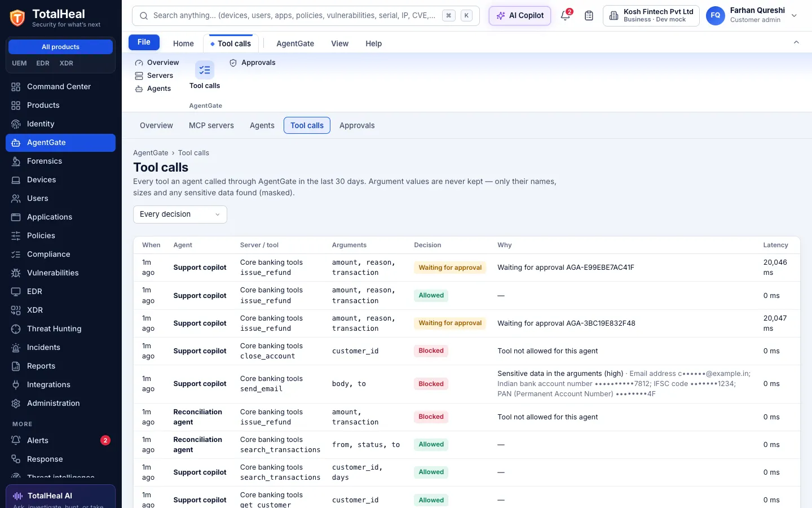812x508 pixels.
Task: Click the Incidents siren icon
Action: [x=16, y=347]
